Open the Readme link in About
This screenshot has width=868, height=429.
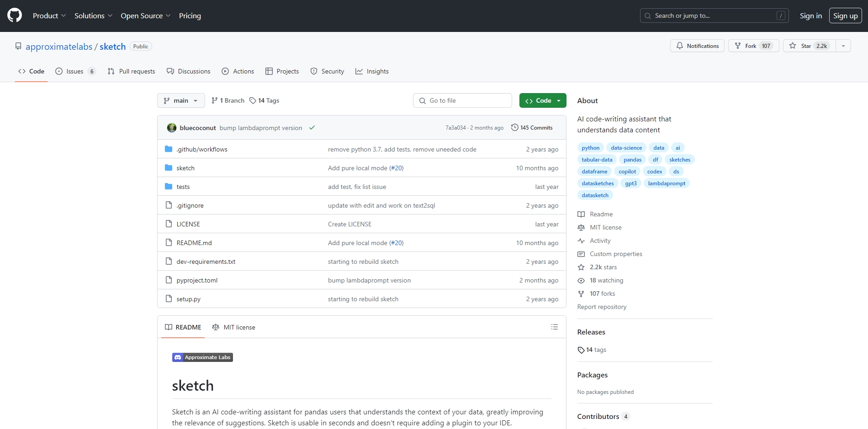pos(595,214)
